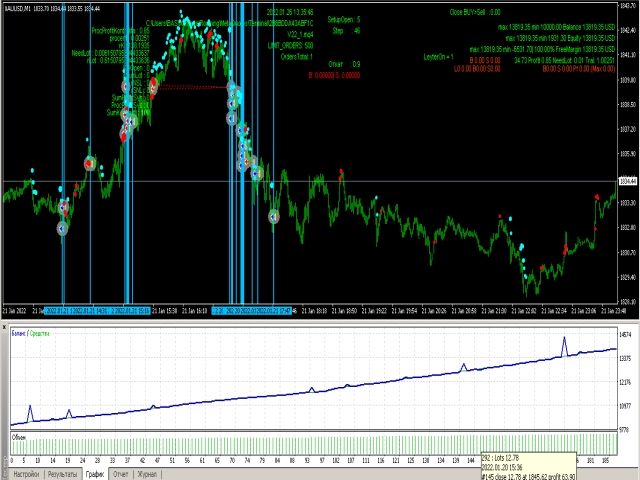Image resolution: width=640 pixels, height=480 pixels.
Task: Click the '21 Jan 22:34' time axis label
Action: click(x=553, y=311)
